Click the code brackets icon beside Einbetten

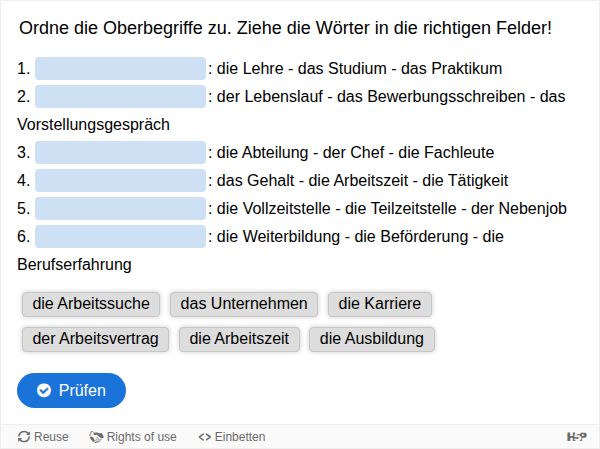coord(204,437)
